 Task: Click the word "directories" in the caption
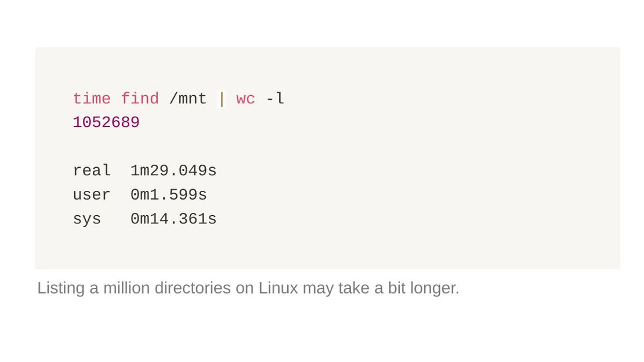[x=193, y=288]
